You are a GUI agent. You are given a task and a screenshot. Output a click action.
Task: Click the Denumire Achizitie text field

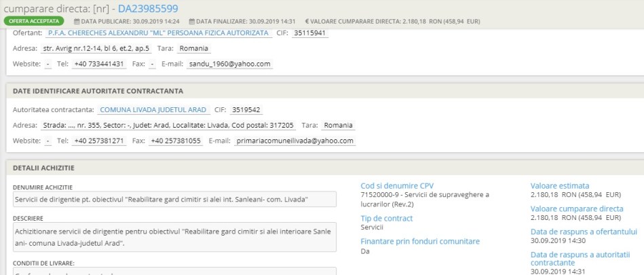[174, 200]
